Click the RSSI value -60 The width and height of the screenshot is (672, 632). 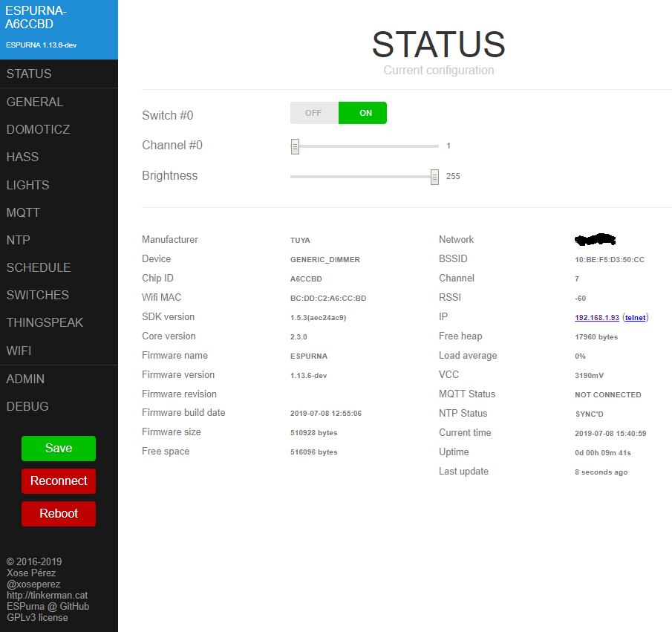pos(580,298)
